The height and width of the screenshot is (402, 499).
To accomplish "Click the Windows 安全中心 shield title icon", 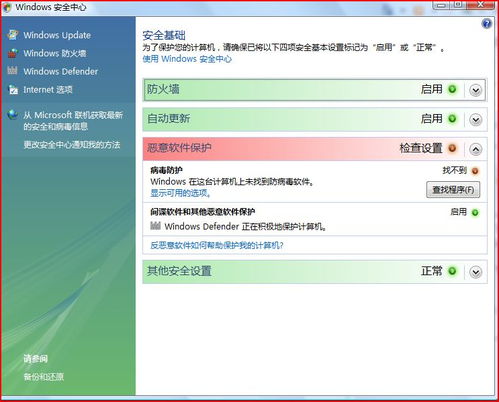I will coord(7,7).
